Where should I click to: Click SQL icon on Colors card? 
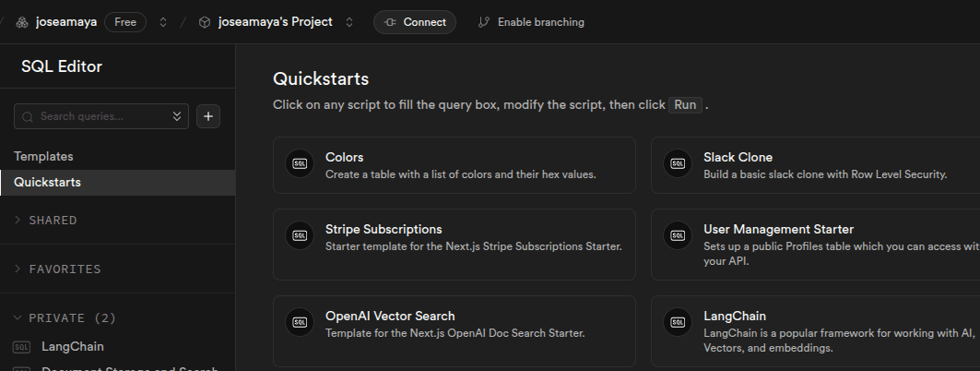click(300, 164)
